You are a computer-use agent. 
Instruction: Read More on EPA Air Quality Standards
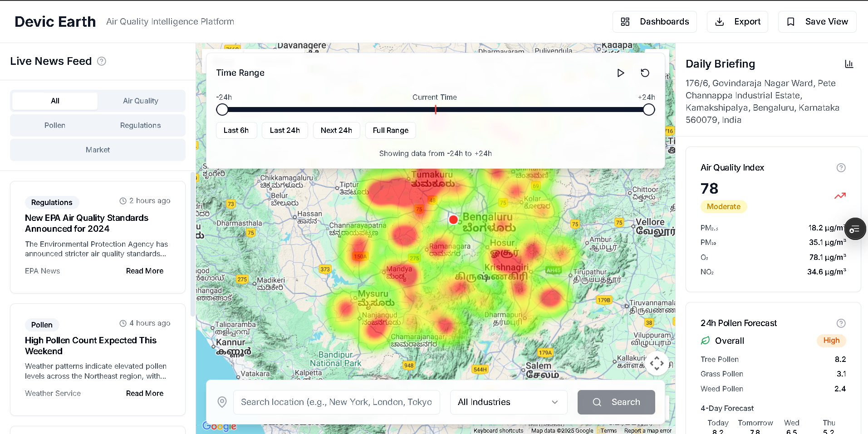tap(145, 271)
